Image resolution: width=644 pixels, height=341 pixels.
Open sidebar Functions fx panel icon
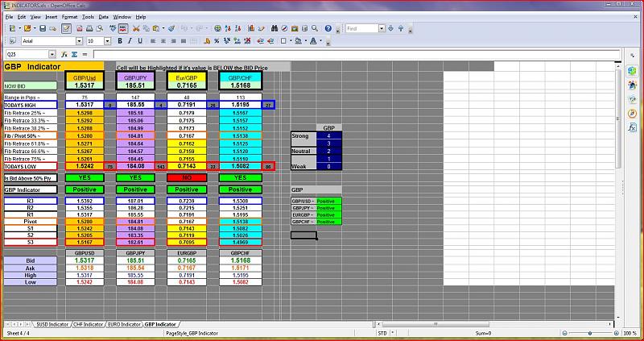[x=633, y=127]
